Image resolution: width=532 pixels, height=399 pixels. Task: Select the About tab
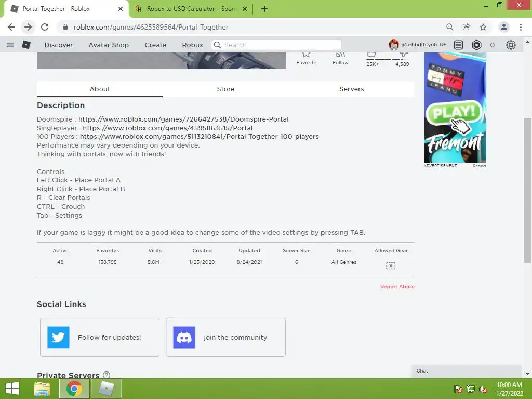point(100,89)
